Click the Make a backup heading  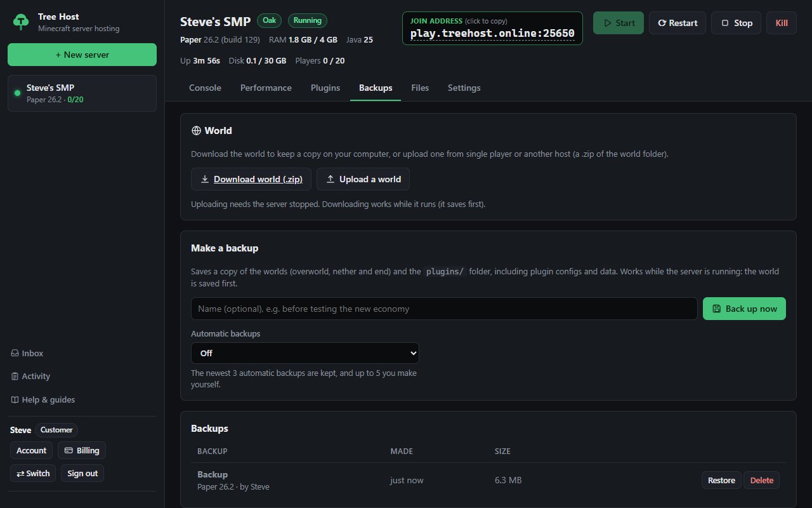[x=225, y=248]
